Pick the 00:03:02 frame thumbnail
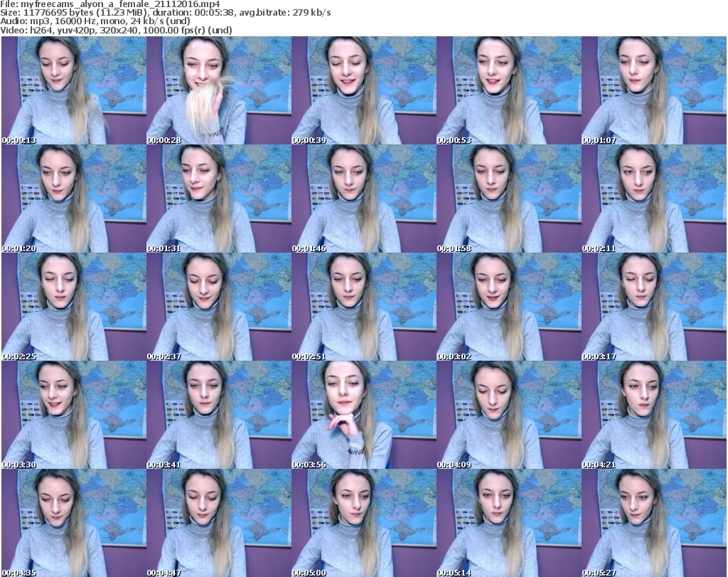Screen dimensions: 728x577 point(509,307)
